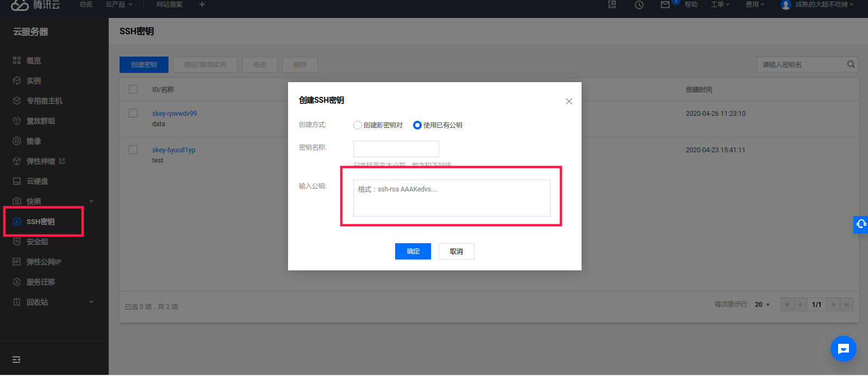Click the timestamp 2020-04-23 15:41:11
Viewport: 868px width, 377px height.
[x=716, y=150]
